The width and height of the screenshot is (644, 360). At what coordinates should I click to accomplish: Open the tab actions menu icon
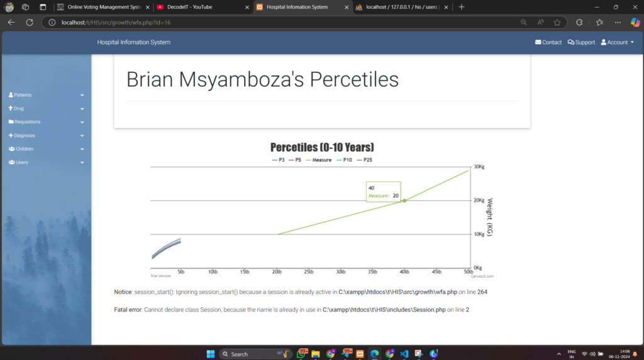coord(43,7)
